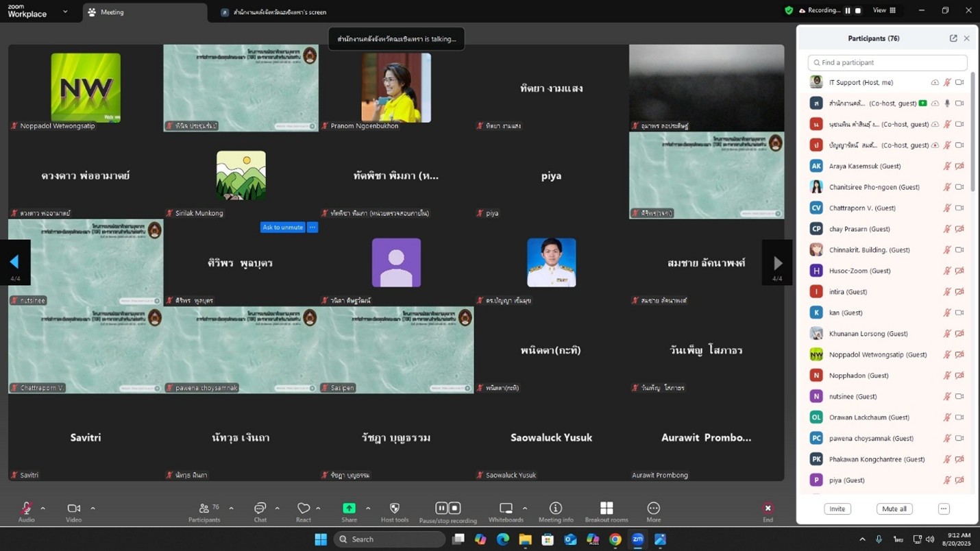The height and width of the screenshot is (551, 980).
Task: Open Host tools shield icon
Action: (394, 509)
